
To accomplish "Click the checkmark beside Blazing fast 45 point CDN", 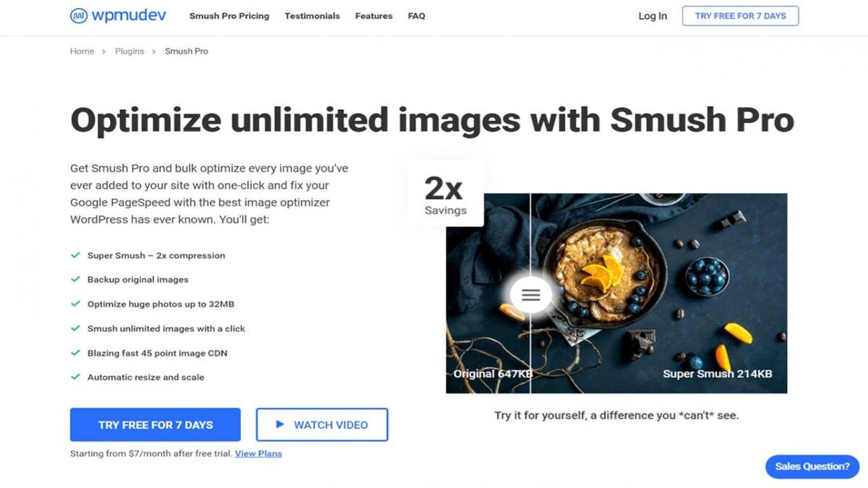I will (x=75, y=353).
